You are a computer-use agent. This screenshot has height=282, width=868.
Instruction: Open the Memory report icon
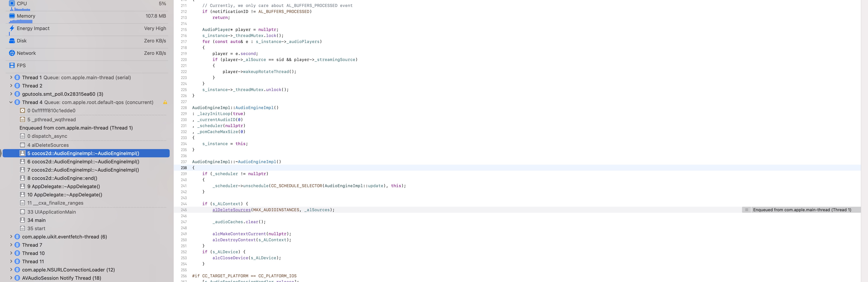pyautogui.click(x=12, y=16)
